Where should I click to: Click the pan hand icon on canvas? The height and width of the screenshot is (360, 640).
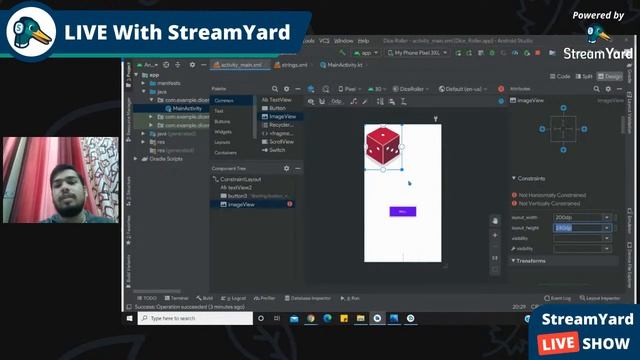(495, 221)
